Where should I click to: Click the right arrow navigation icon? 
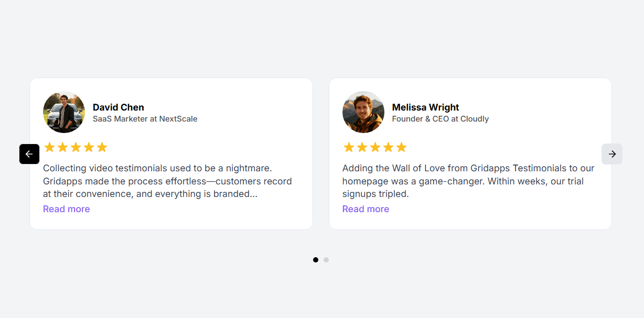pos(612,153)
